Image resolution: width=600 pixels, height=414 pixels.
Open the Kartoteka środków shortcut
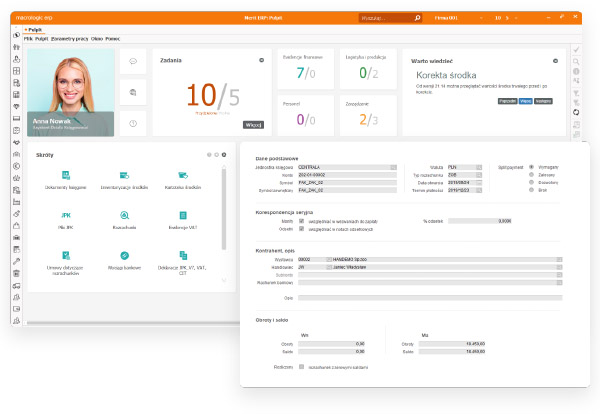(183, 180)
